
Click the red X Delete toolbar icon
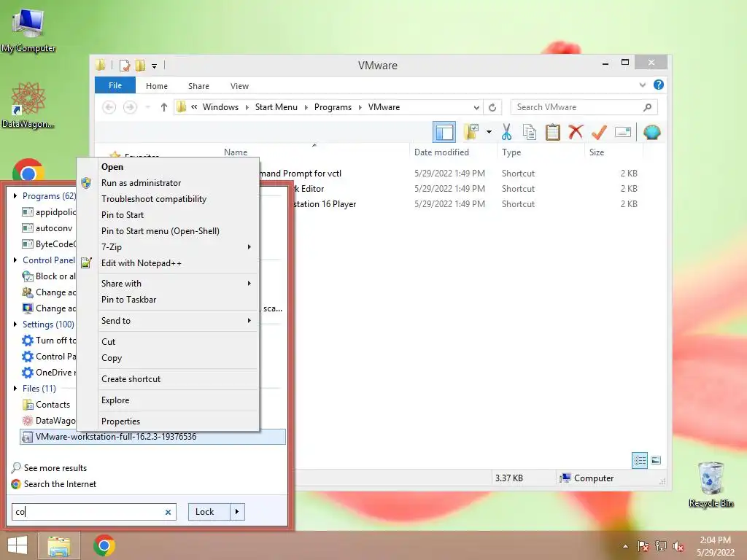click(576, 132)
